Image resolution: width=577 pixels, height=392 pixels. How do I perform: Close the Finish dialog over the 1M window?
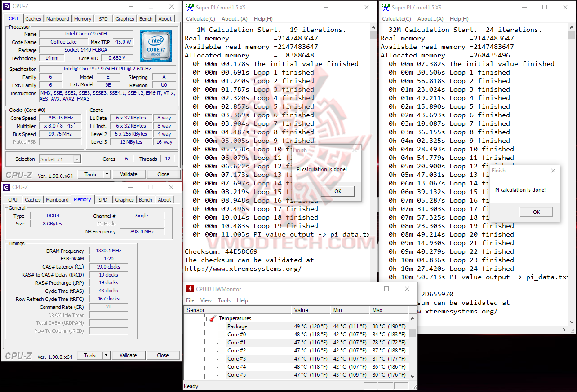click(x=355, y=150)
